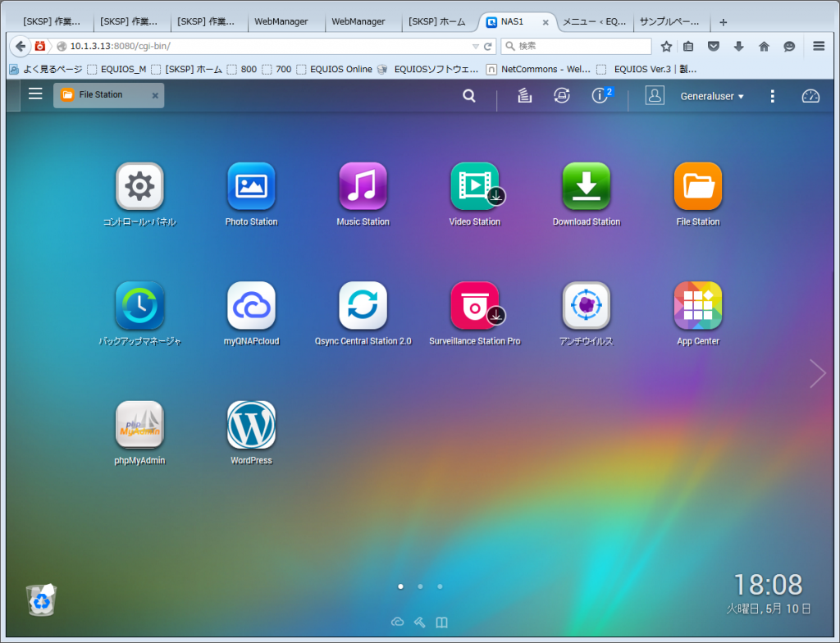Launch Photo Station

251,186
